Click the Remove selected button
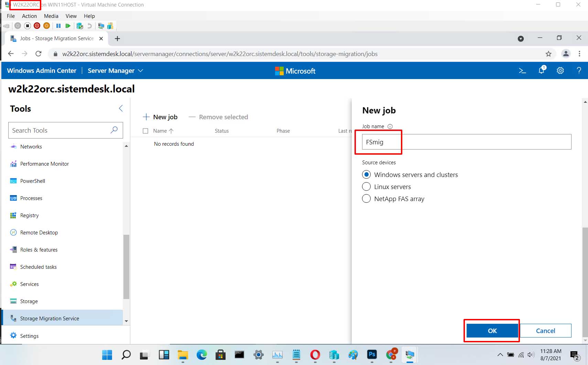 pos(218,117)
